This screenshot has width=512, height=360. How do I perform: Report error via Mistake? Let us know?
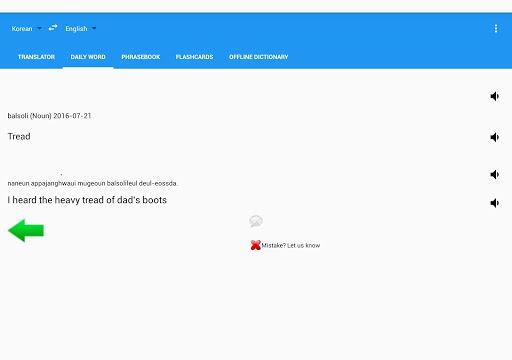pyautogui.click(x=291, y=246)
